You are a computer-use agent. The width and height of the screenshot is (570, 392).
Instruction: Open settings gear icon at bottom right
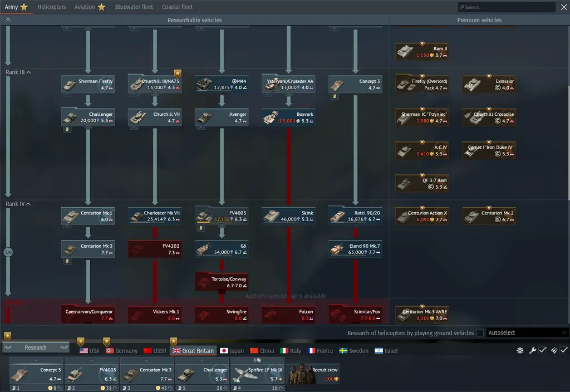pyautogui.click(x=520, y=350)
